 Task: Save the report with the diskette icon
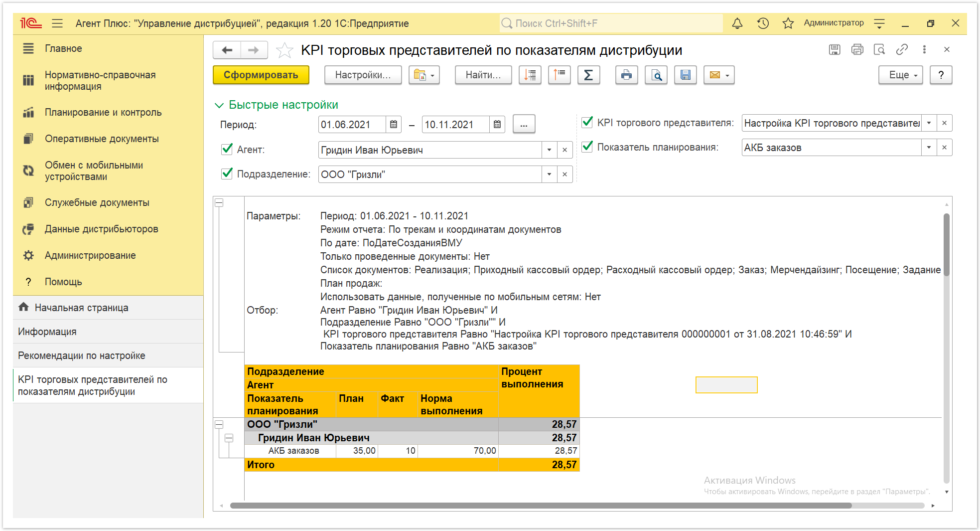click(686, 75)
